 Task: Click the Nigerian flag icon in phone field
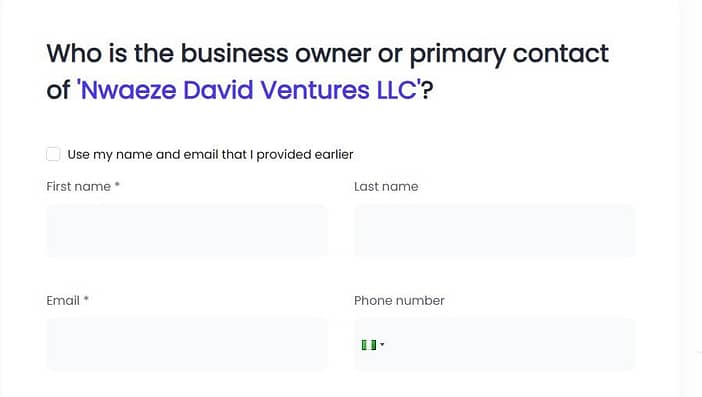point(369,345)
